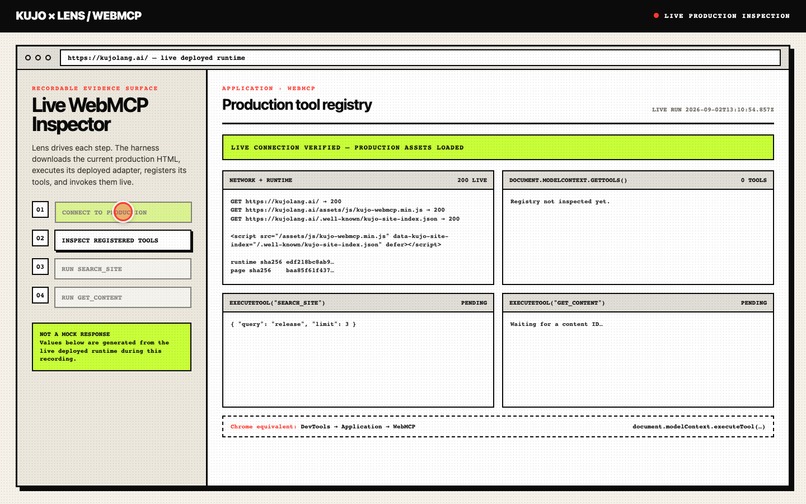This screenshot has height=504, width=806.
Task: Click the second browser window circle
Action: tap(38, 58)
